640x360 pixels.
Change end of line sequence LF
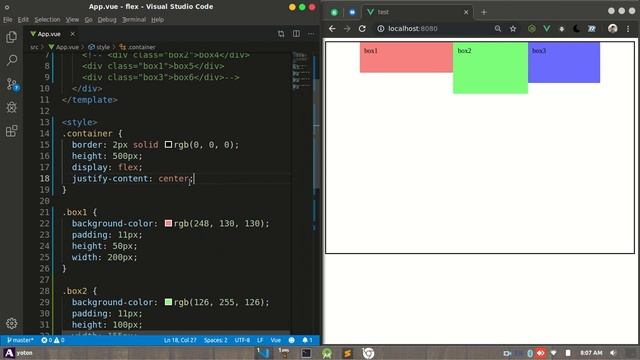(x=260, y=340)
